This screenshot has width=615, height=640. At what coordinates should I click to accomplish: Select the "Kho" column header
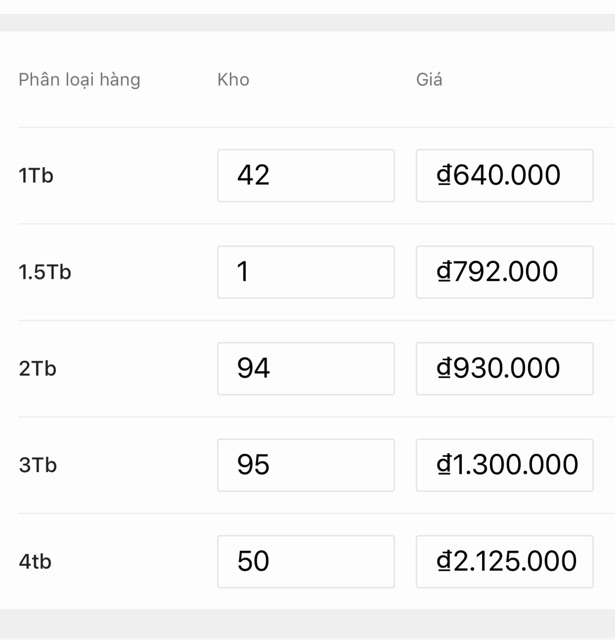(x=233, y=80)
